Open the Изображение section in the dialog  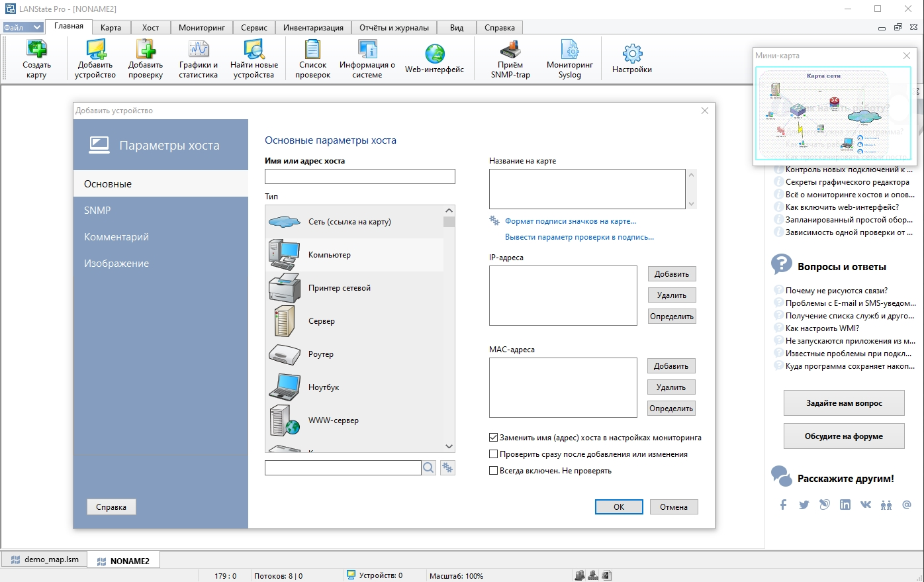(161, 264)
